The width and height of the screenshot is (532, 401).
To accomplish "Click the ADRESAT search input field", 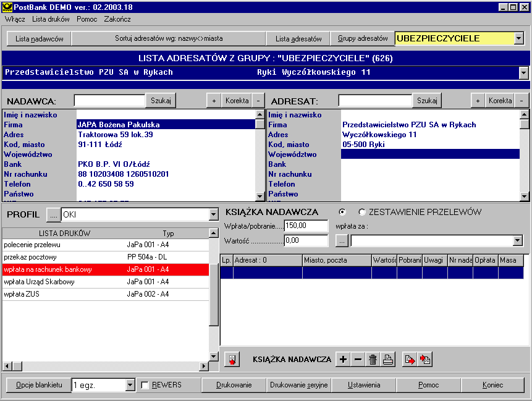I will pos(375,101).
